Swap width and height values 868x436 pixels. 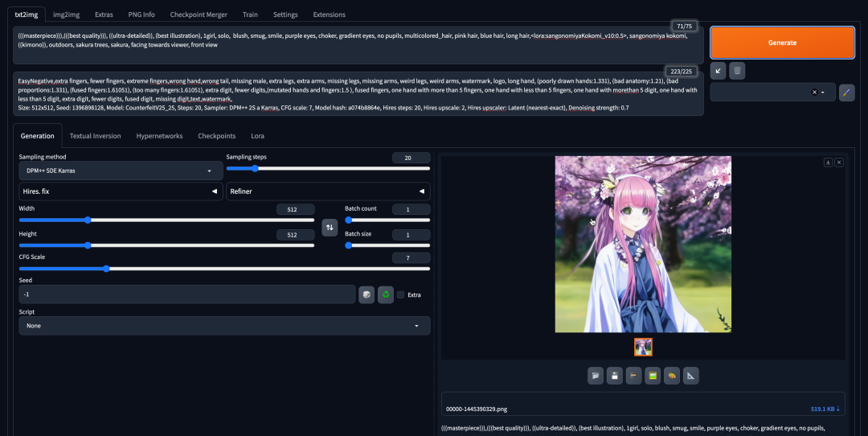coord(330,227)
